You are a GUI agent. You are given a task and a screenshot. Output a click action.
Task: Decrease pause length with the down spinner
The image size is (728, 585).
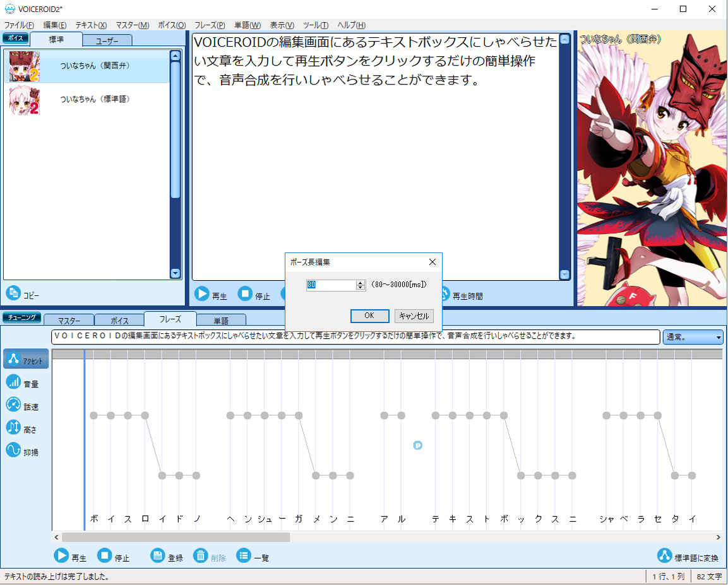[361, 288]
